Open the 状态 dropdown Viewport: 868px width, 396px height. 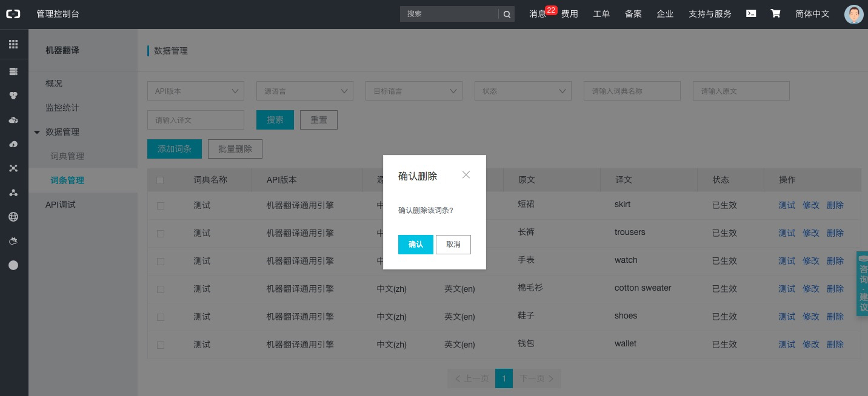click(523, 91)
